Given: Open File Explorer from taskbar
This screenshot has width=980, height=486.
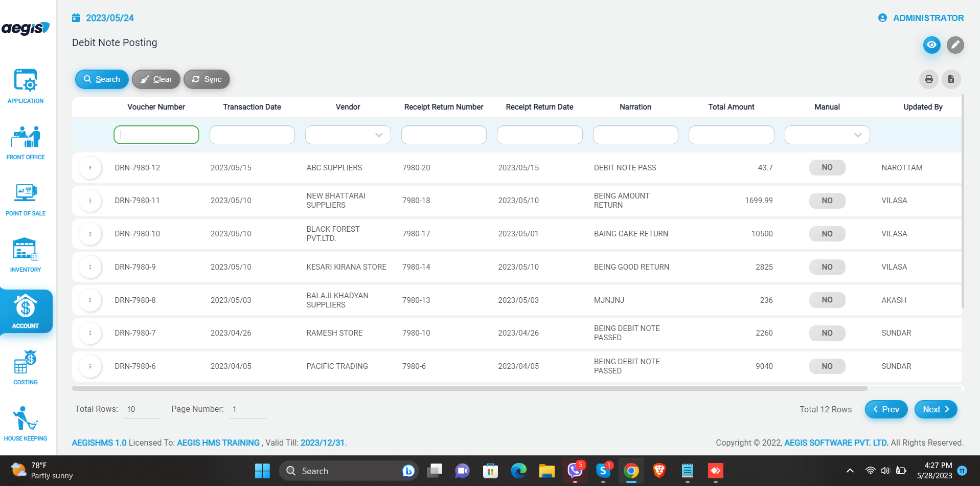Looking at the screenshot, I should click(x=547, y=471).
